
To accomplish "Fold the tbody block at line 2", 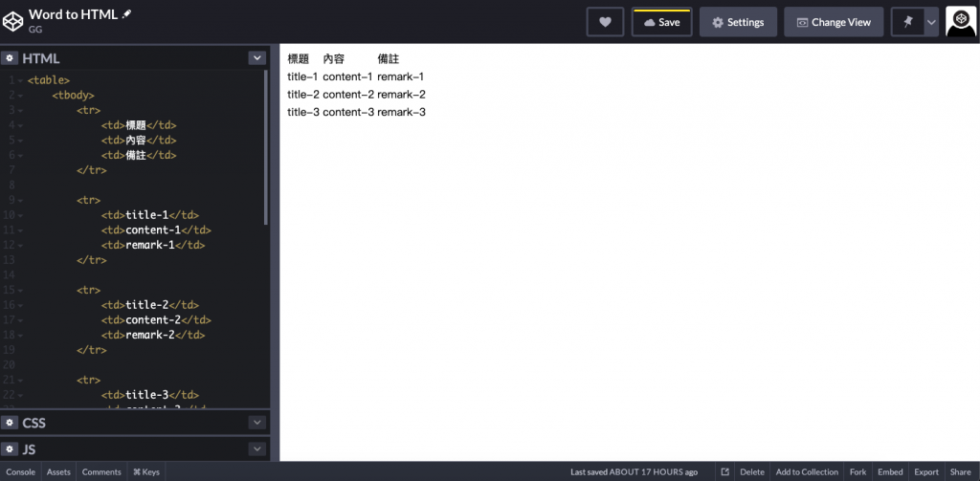I will tap(21, 96).
